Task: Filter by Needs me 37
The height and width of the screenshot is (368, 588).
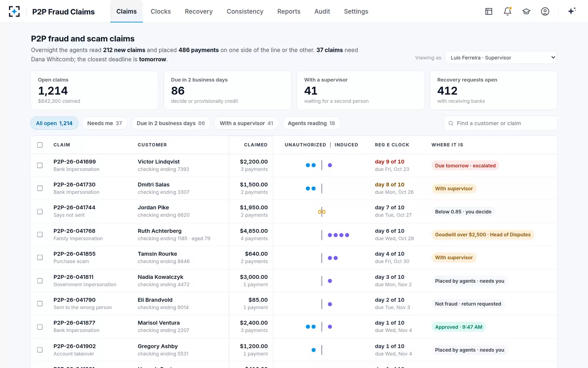Action: coord(105,123)
